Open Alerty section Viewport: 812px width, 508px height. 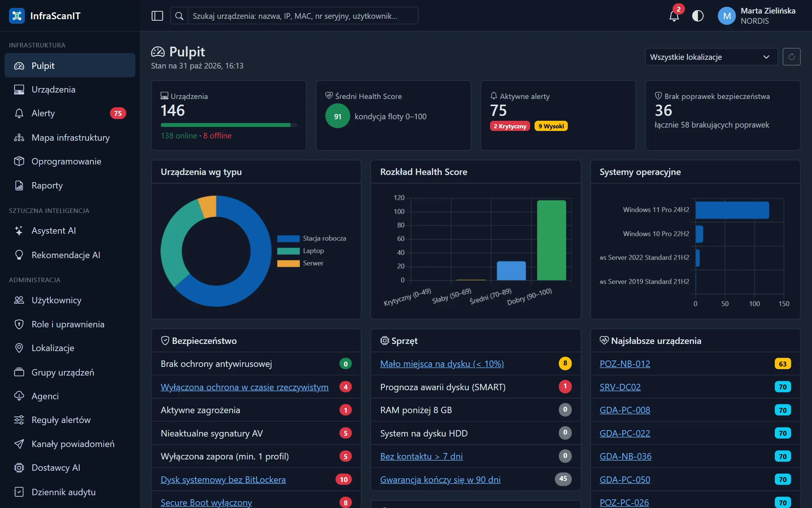pyautogui.click(x=70, y=113)
